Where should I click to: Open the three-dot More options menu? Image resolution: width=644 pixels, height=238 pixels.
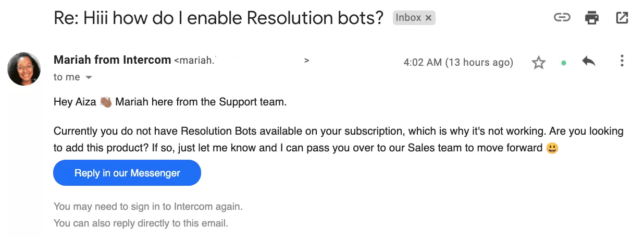pos(622,62)
